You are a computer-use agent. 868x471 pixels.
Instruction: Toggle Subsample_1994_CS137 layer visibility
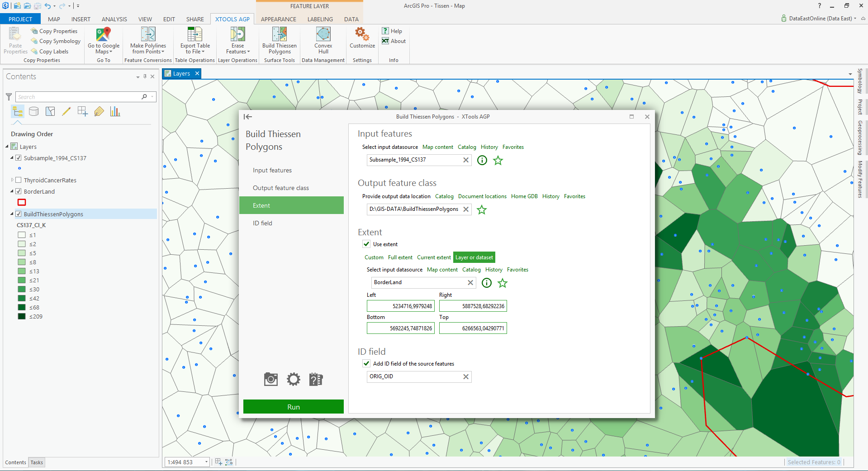pos(19,158)
